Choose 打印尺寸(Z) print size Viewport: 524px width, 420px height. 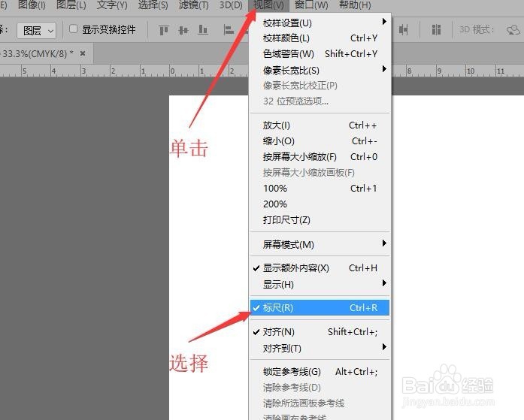(320, 219)
